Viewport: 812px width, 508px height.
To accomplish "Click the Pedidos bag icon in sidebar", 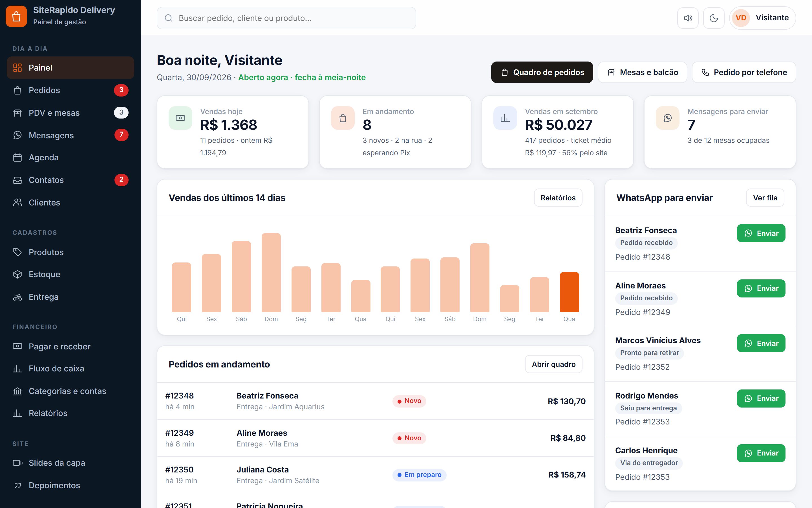I will 17,90.
